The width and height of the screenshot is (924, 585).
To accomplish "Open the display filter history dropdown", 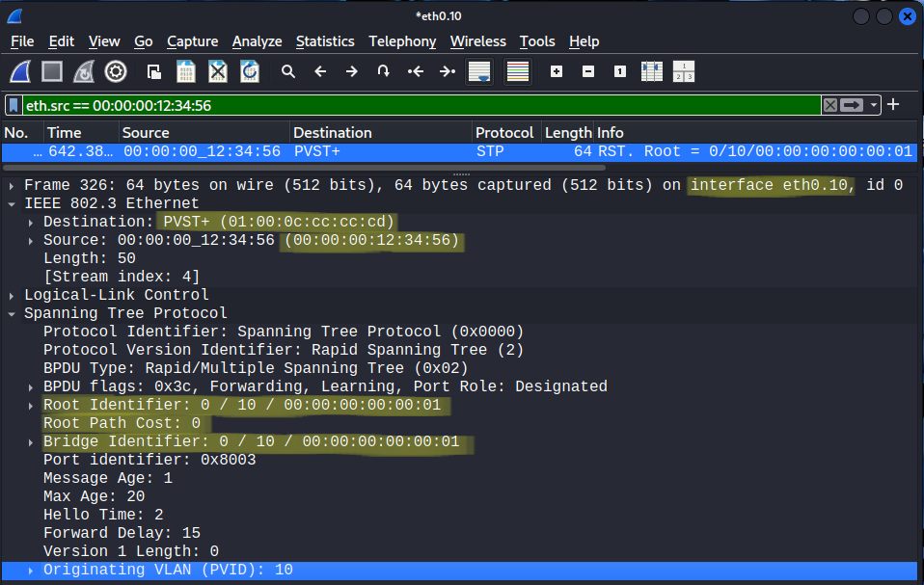I will pos(873,105).
